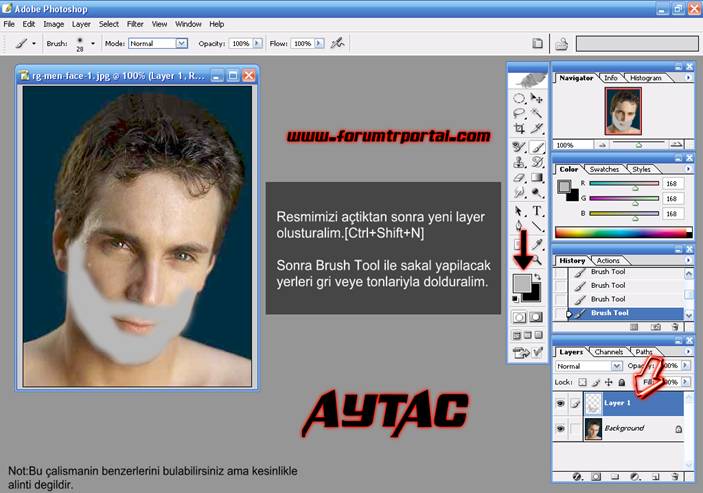Select the Dodge tool
Viewport: 703px width, 493px height.
point(536,193)
